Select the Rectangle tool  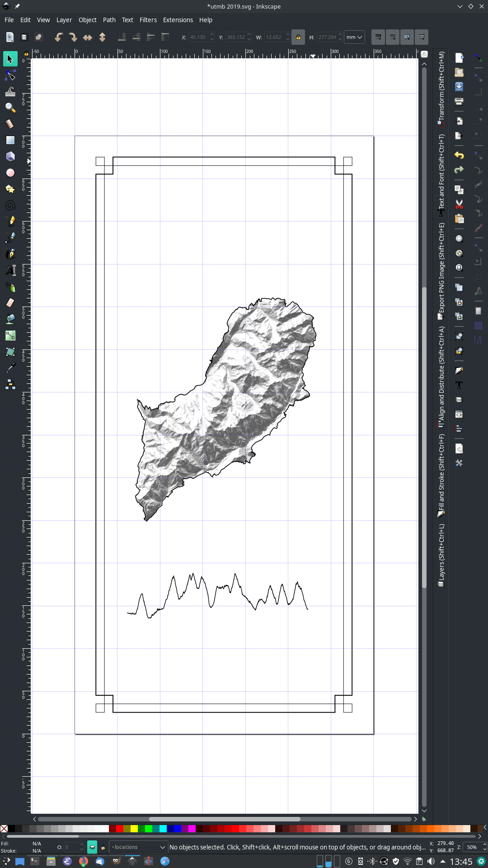click(10, 140)
